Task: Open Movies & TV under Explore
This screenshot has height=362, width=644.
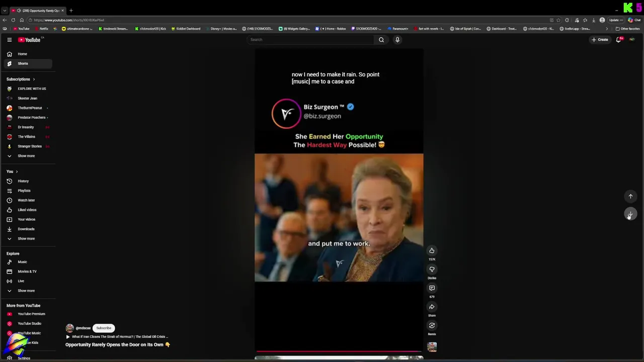Action: pyautogui.click(x=28, y=271)
